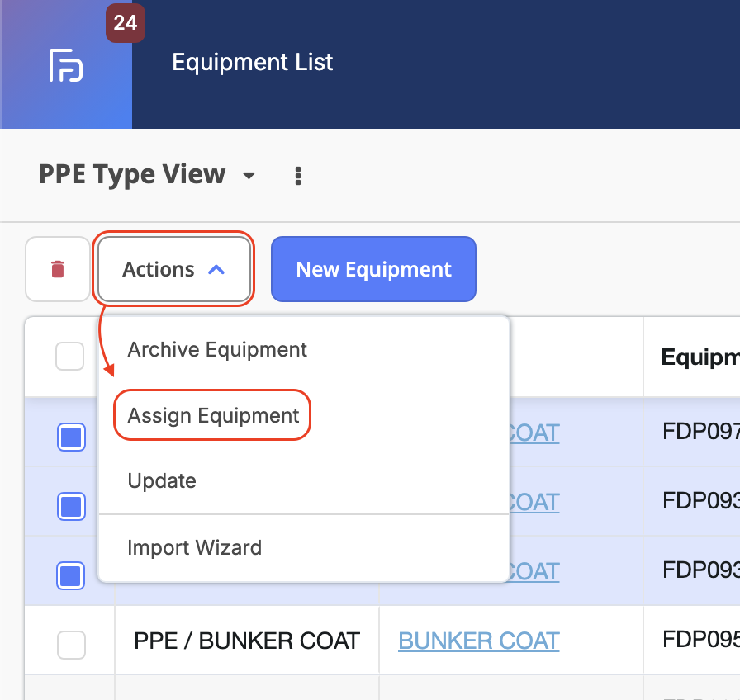Viewport: 740px width, 700px height.
Task: Select Update in the Actions menu
Action: click(x=162, y=480)
